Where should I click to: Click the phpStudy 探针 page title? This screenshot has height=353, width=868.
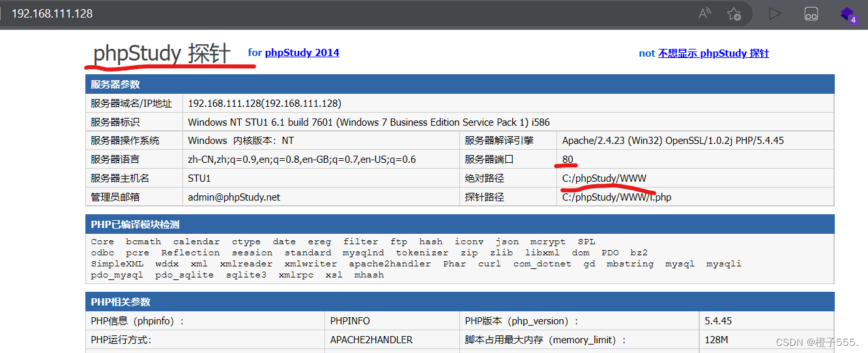point(162,53)
